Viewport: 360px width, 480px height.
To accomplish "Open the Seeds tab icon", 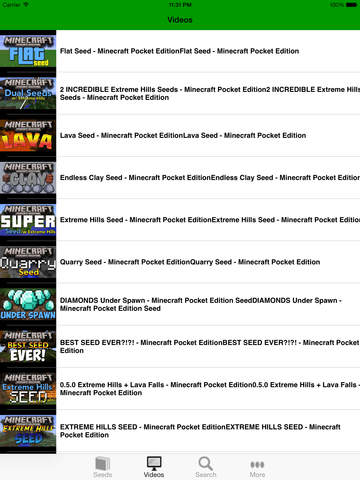I will (103, 463).
